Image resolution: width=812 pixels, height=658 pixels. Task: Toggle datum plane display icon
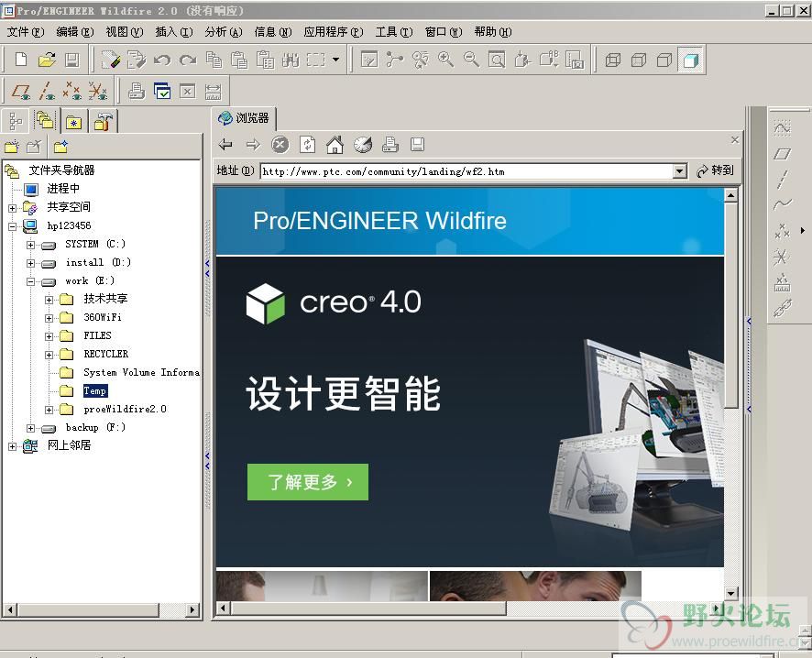tap(21, 91)
